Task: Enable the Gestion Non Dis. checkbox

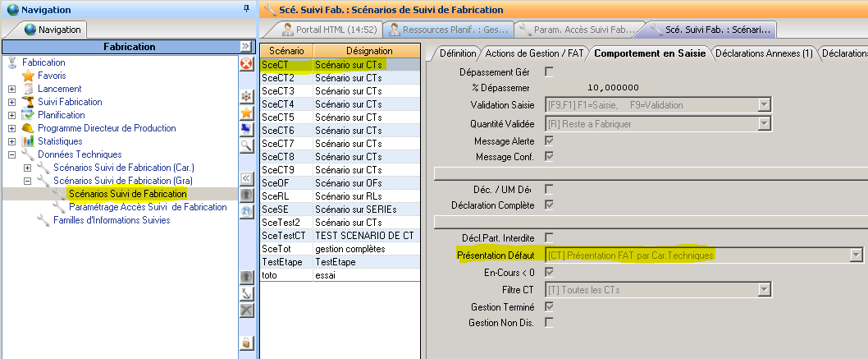Action: 549,322
